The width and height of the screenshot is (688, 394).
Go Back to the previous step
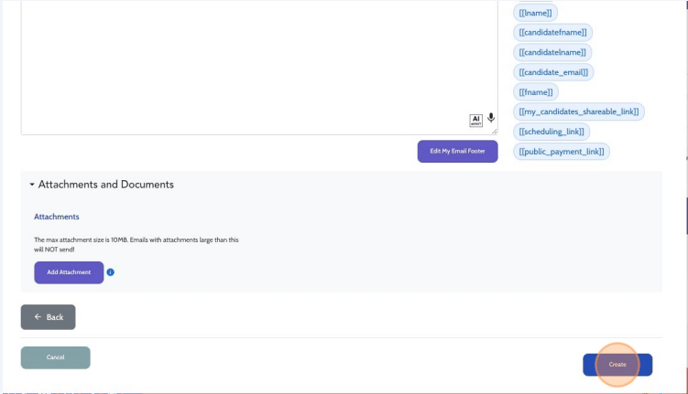point(48,317)
